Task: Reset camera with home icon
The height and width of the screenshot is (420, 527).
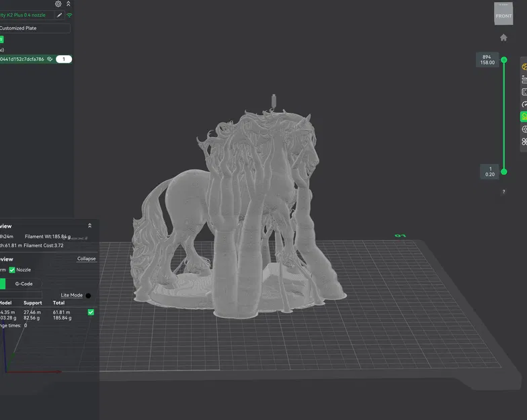Action: [503, 38]
